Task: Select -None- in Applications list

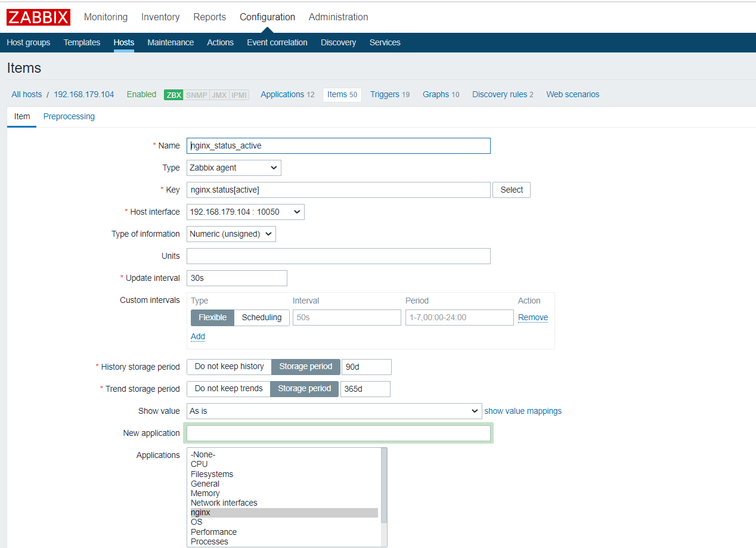Action: tap(284, 454)
